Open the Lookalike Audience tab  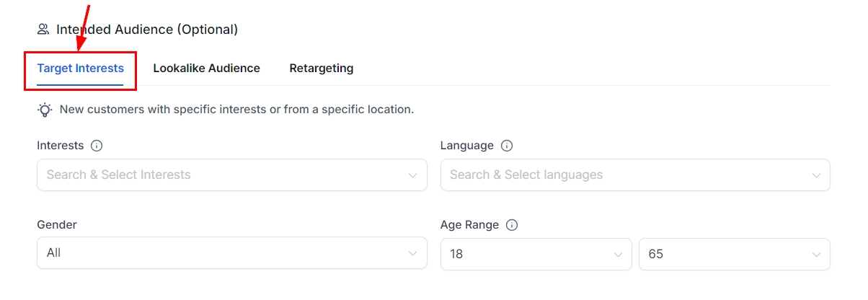pos(206,69)
